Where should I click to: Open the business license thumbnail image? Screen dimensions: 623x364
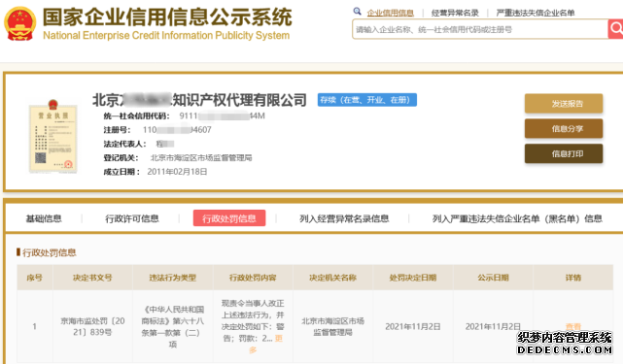pyautogui.click(x=52, y=137)
